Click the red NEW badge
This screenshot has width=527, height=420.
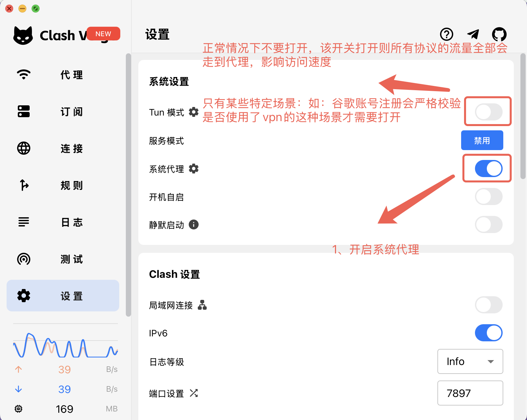(103, 34)
